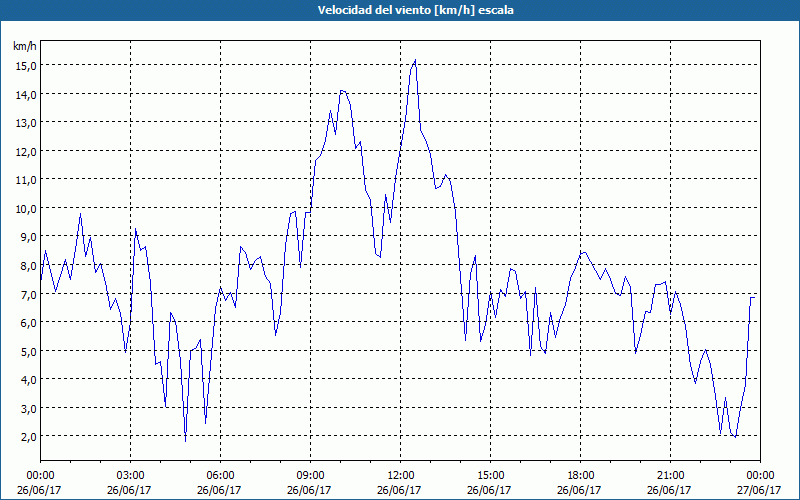Click the wind speed peak near 12:30

click(x=415, y=60)
